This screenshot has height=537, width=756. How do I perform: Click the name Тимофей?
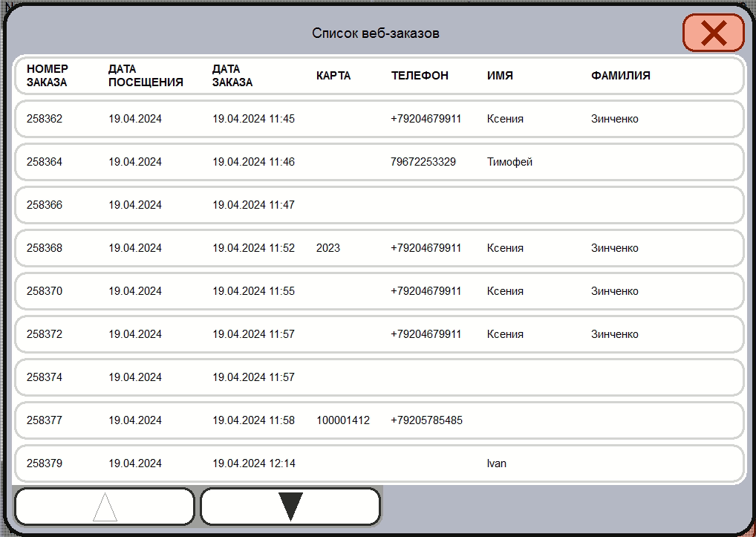(509, 161)
